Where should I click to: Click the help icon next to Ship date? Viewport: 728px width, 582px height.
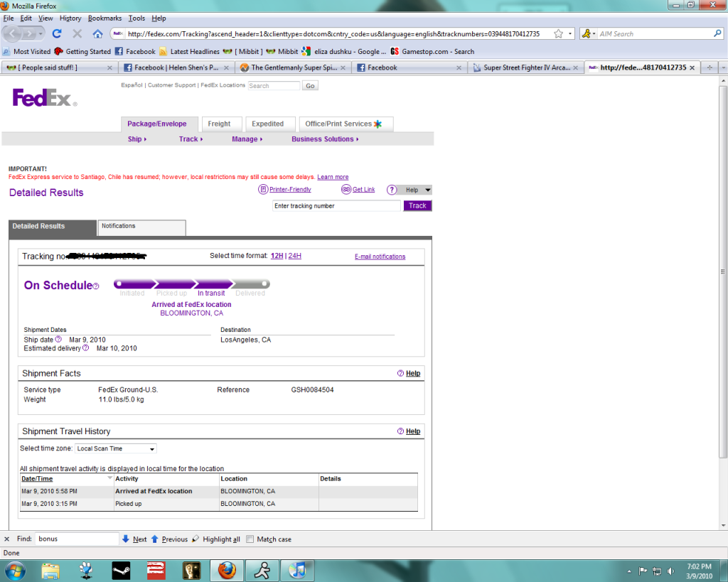coord(58,339)
